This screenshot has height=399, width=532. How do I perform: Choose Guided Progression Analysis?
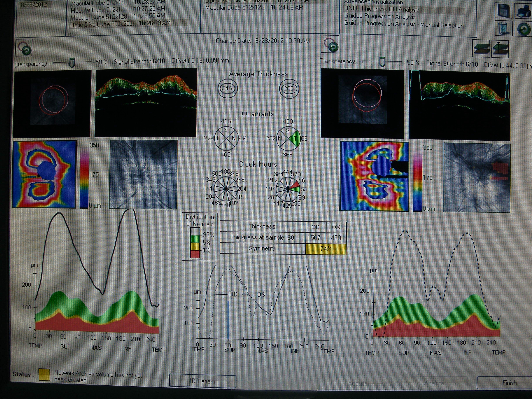pyautogui.click(x=380, y=16)
